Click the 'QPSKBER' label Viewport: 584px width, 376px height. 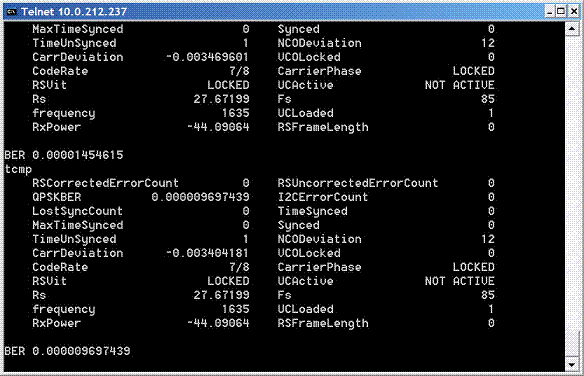tap(57, 197)
